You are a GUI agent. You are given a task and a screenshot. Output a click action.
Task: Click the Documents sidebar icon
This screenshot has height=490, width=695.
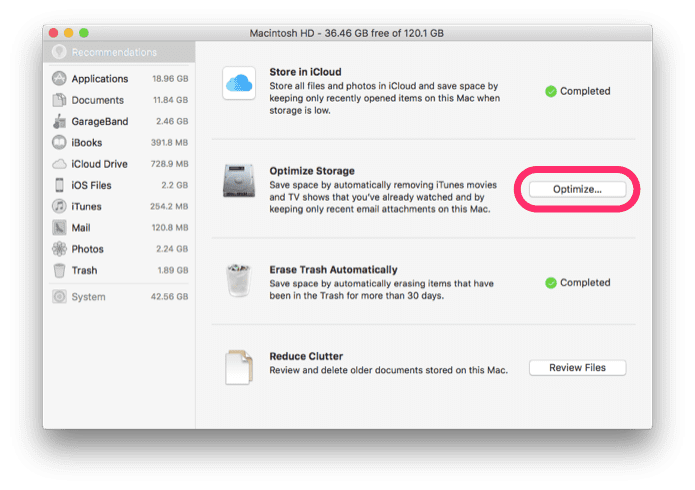59,100
